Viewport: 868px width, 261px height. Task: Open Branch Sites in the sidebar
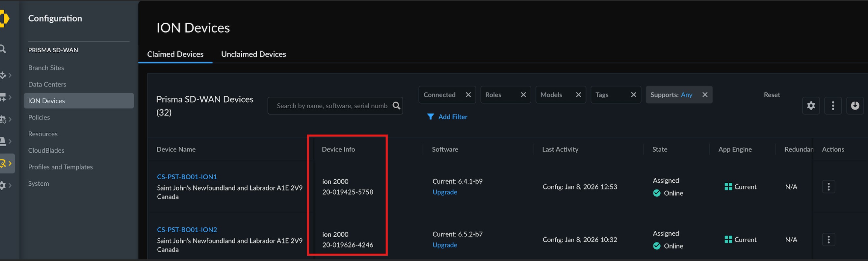click(46, 68)
